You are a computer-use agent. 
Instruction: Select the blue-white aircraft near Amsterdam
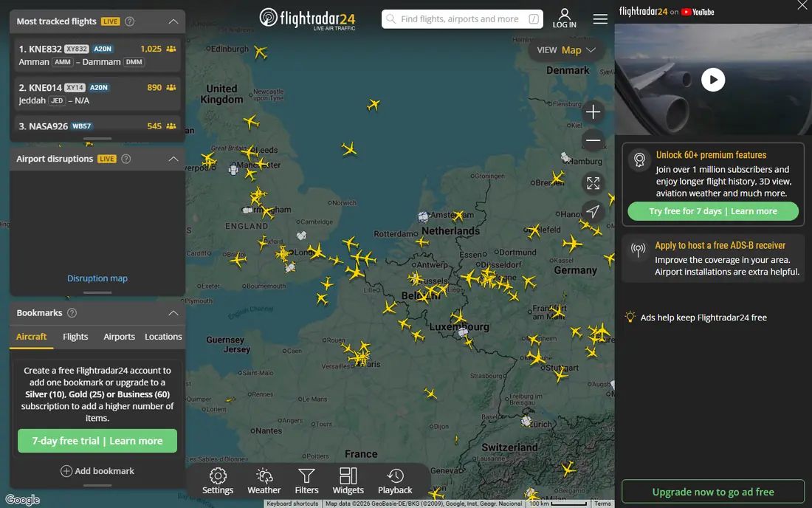(x=424, y=216)
